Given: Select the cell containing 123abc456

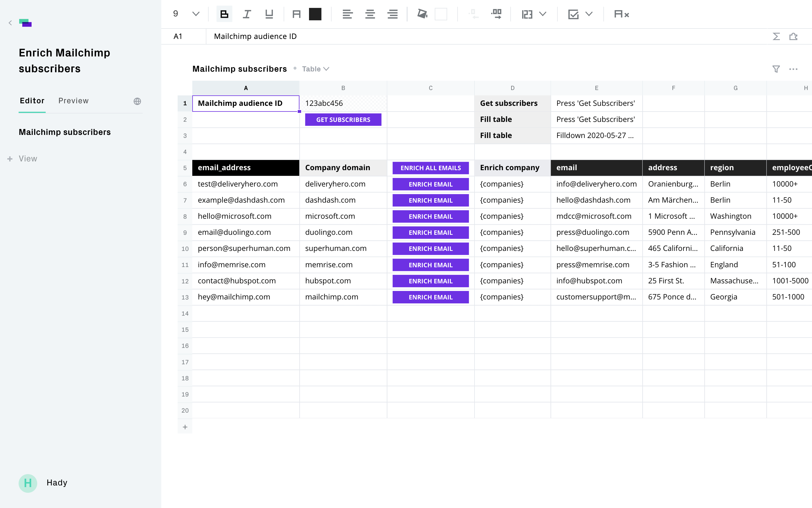Looking at the screenshot, I should [343, 103].
